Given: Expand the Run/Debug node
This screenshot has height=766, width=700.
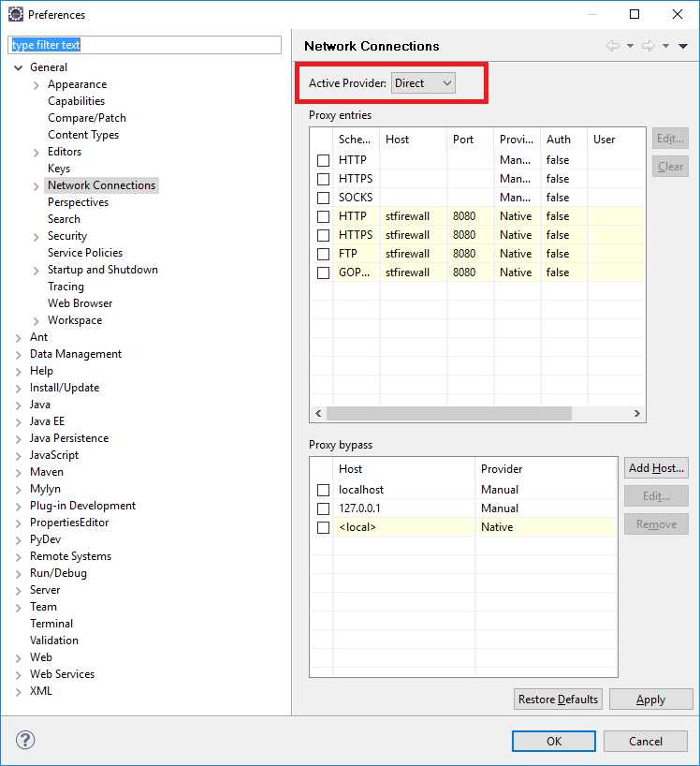Looking at the screenshot, I should tap(19, 575).
